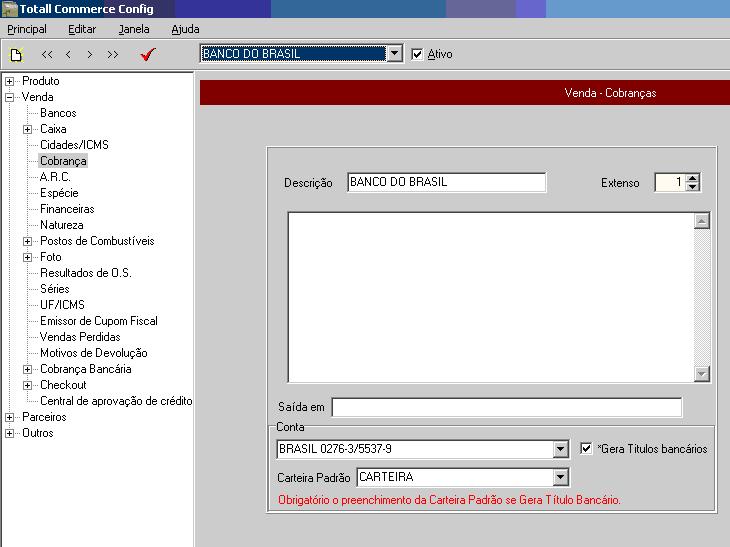Open the Ajuda menu
This screenshot has height=547, width=730.
coord(185,30)
